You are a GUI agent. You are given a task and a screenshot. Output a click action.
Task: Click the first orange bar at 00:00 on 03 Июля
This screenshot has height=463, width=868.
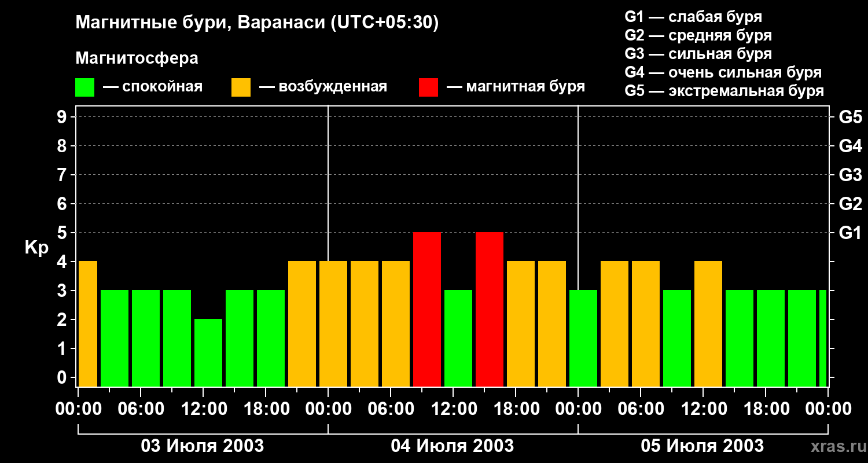pos(88,324)
